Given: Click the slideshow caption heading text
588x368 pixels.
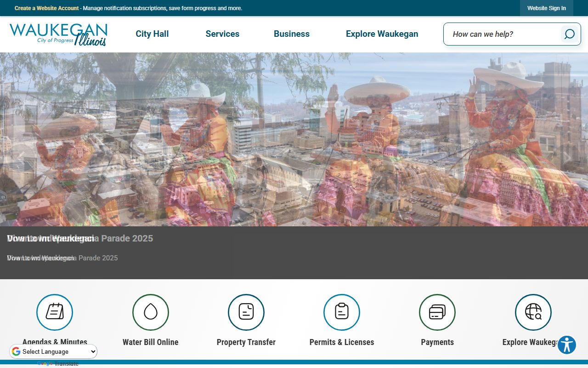Looking at the screenshot, I should tap(80, 238).
